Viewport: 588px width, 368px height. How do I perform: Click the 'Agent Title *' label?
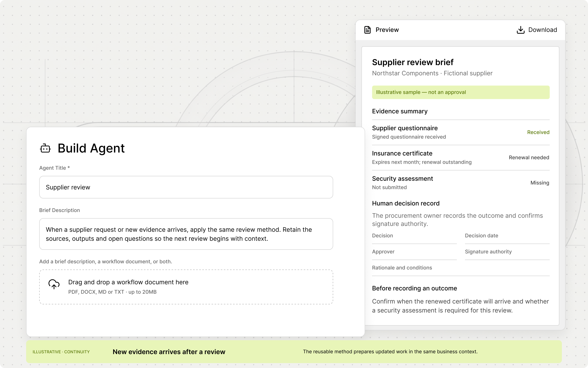pyautogui.click(x=55, y=168)
